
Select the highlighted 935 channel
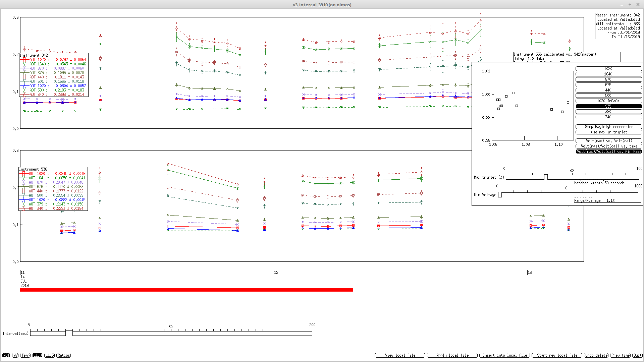(x=609, y=106)
